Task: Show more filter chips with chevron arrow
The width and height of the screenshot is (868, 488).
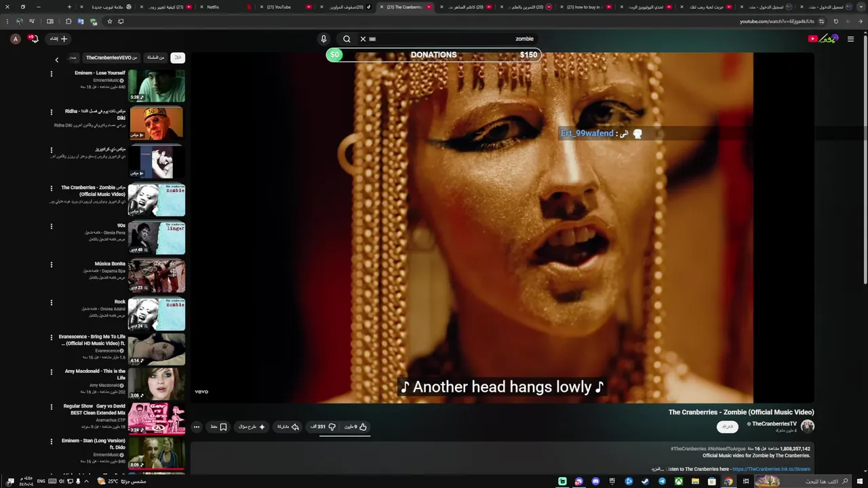Action: tap(57, 60)
